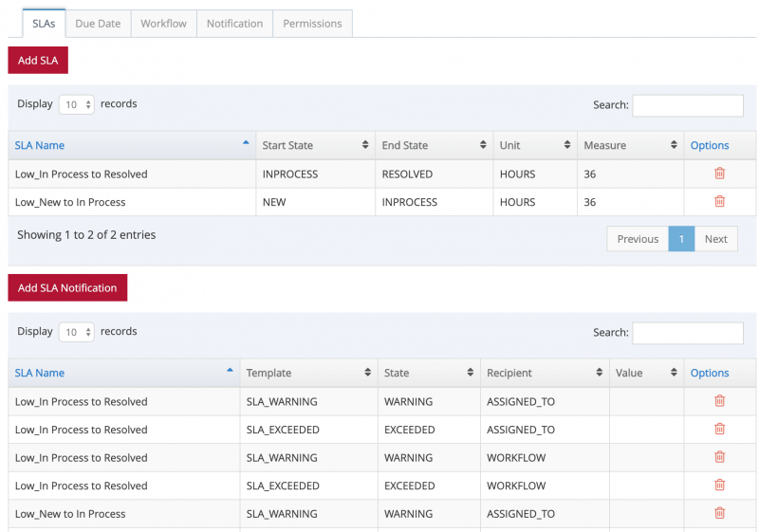Open records count dropdown in SLA table
Screen dimensions: 759x532
click(x=77, y=105)
